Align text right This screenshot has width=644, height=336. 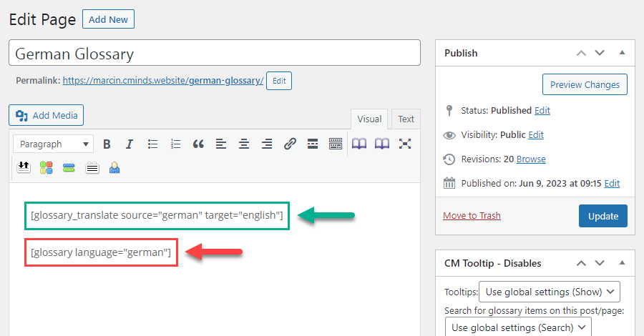[x=267, y=144]
